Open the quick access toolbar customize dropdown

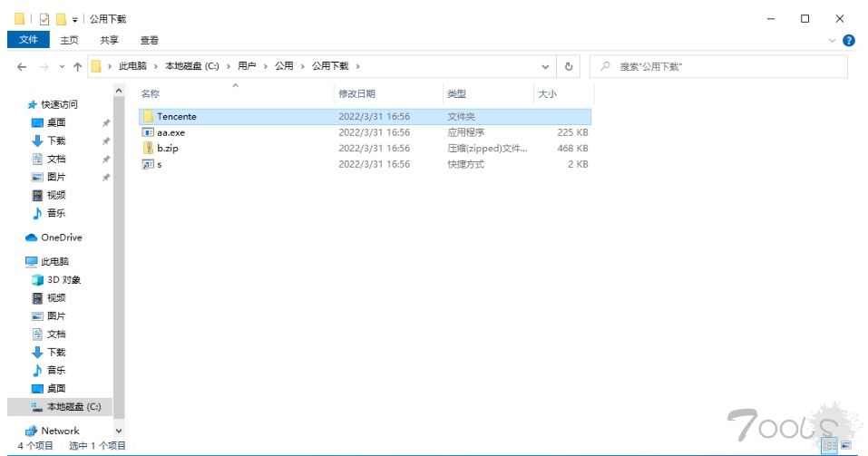click(x=74, y=19)
